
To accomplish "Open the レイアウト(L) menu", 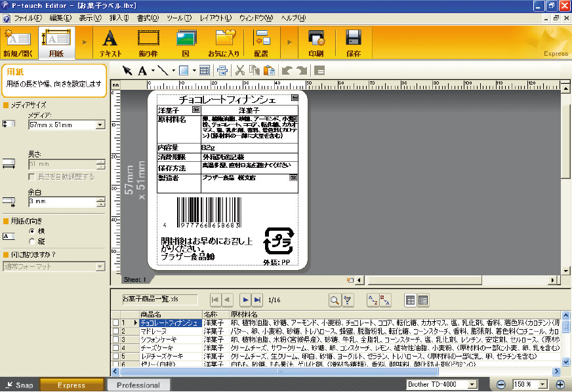I will tap(216, 18).
